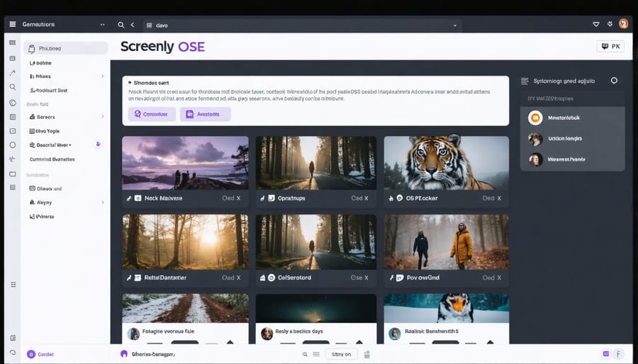Expand the Phhaes sidebar item chevron
The width and height of the screenshot is (638, 364).
tap(103, 76)
